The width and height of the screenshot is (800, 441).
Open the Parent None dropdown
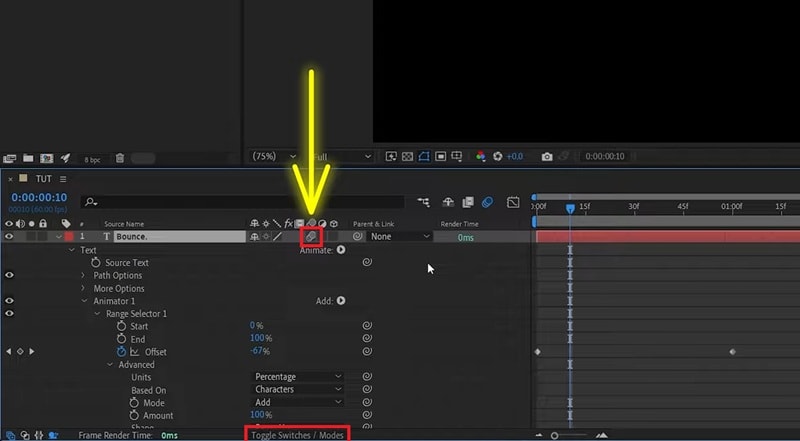point(399,237)
